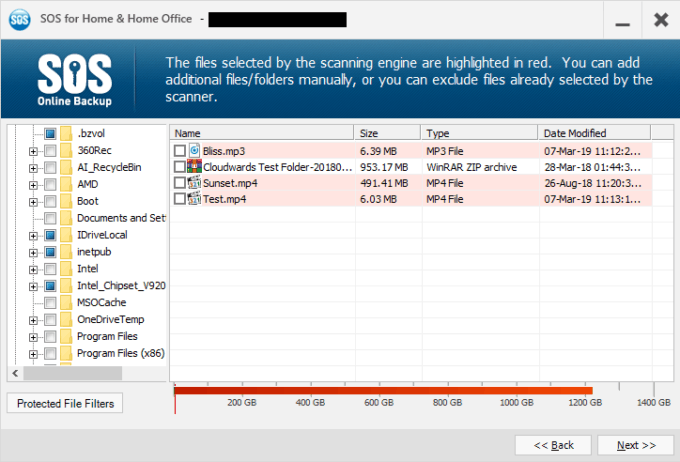Click the IDriveLocal folder icon

pyautogui.click(x=66, y=235)
